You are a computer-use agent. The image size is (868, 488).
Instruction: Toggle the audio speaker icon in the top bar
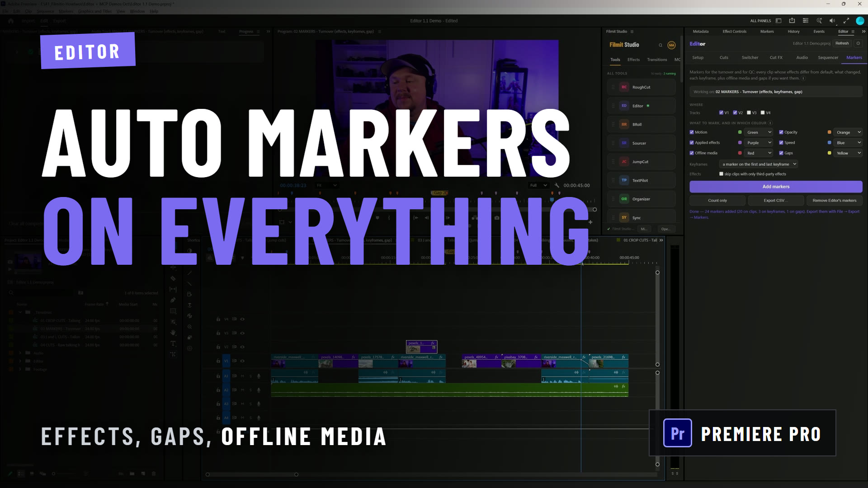[832, 21]
